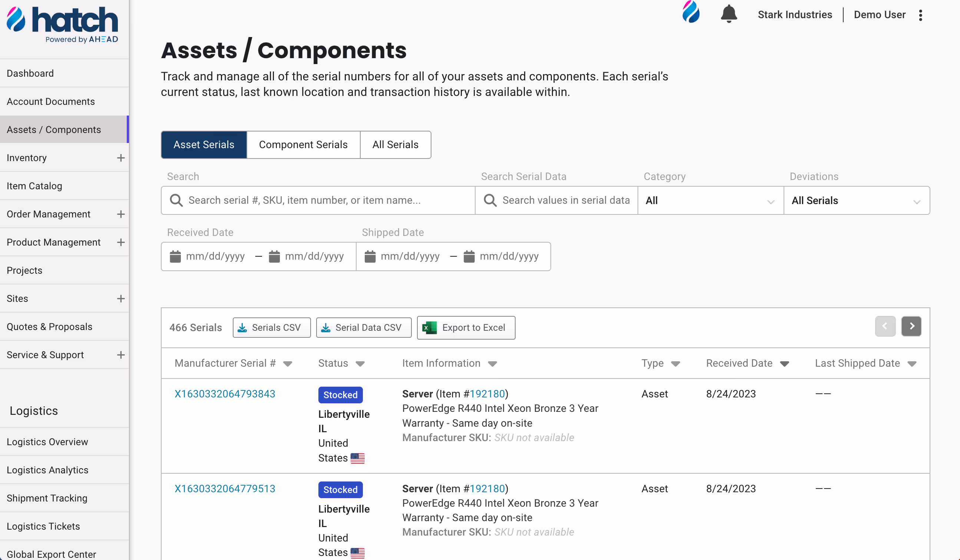The height and width of the screenshot is (560, 960).
Task: Open serial X1630332064793843 link
Action: 225,394
